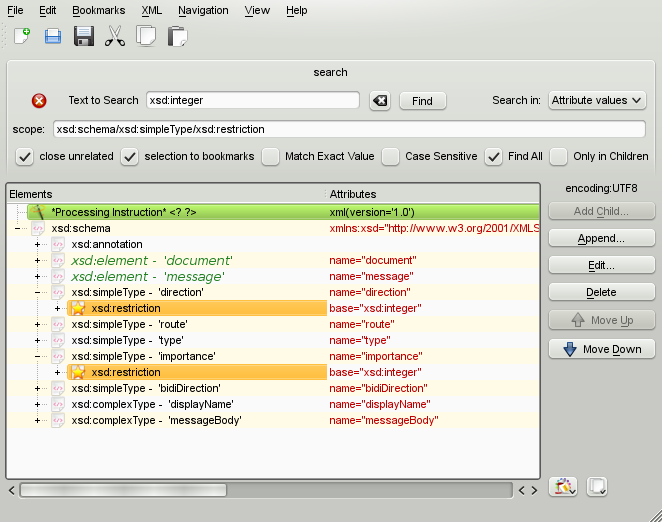Open the 'Search in' Attribute values dropdown
This screenshot has width=662, height=522.
click(x=597, y=100)
